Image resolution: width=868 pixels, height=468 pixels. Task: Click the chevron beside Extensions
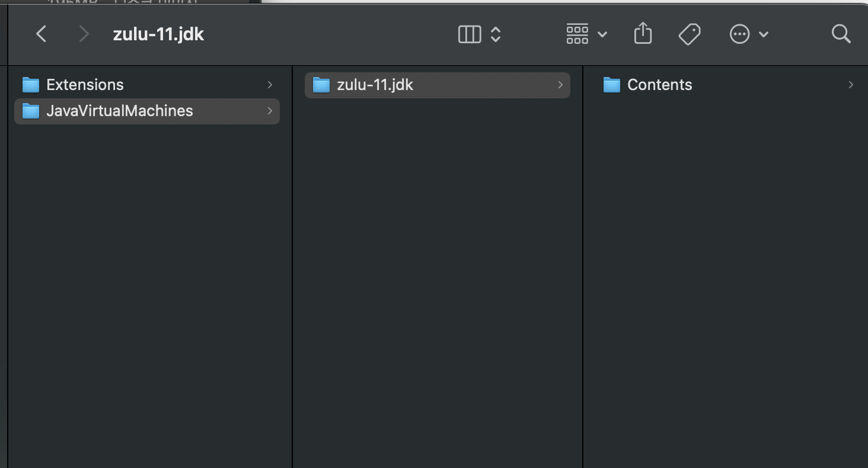[x=270, y=85]
